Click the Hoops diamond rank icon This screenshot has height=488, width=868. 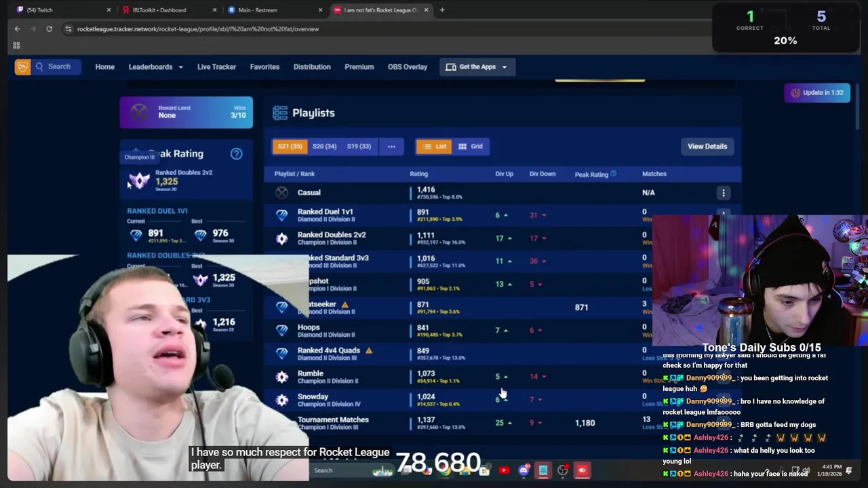coord(281,331)
